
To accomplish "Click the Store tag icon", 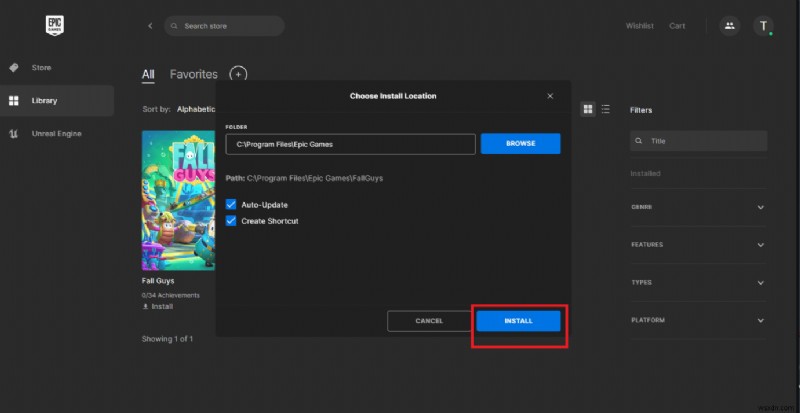I will click(x=14, y=67).
